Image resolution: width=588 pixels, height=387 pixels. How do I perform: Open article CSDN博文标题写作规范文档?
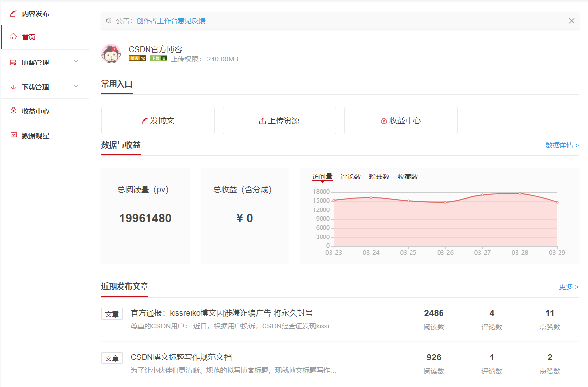click(x=181, y=357)
